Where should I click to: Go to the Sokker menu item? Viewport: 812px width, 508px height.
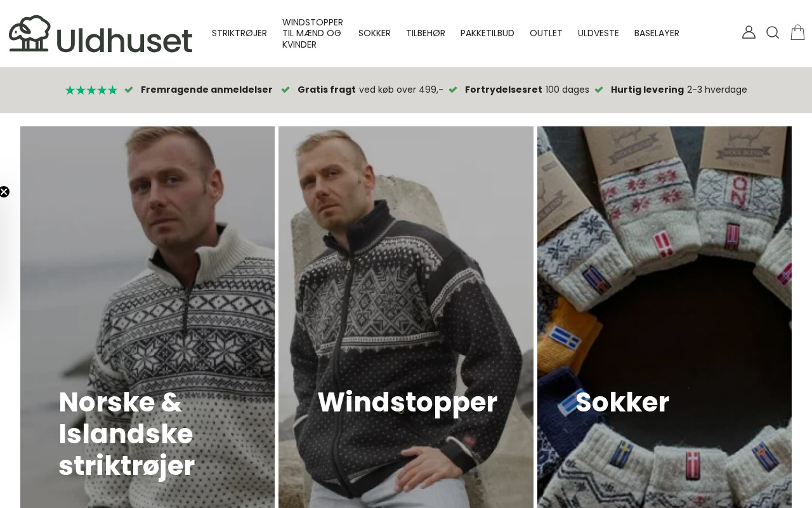tap(374, 33)
